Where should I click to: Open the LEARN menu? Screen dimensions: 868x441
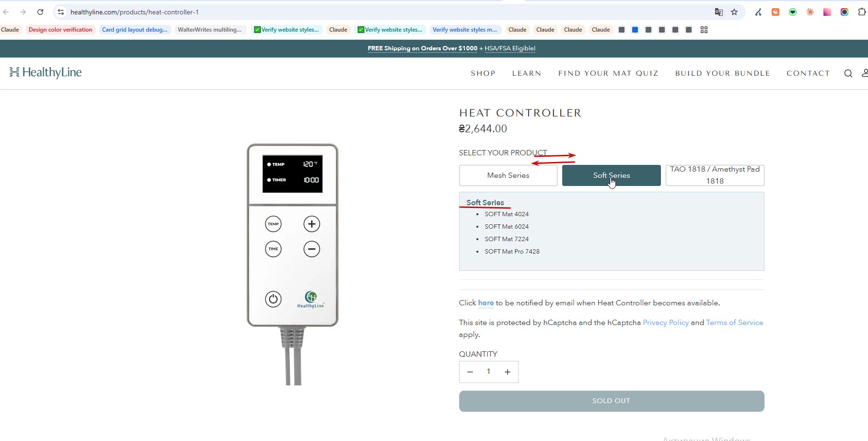coord(527,73)
